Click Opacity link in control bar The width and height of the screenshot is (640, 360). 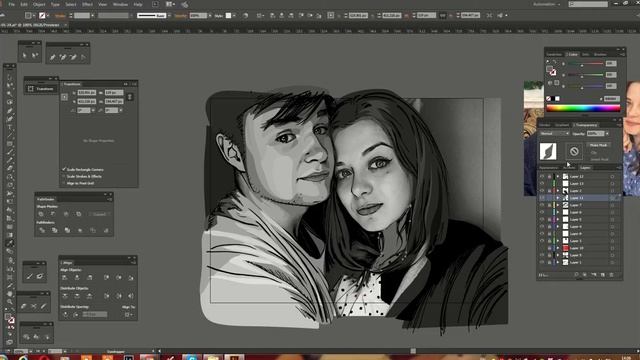(180, 16)
